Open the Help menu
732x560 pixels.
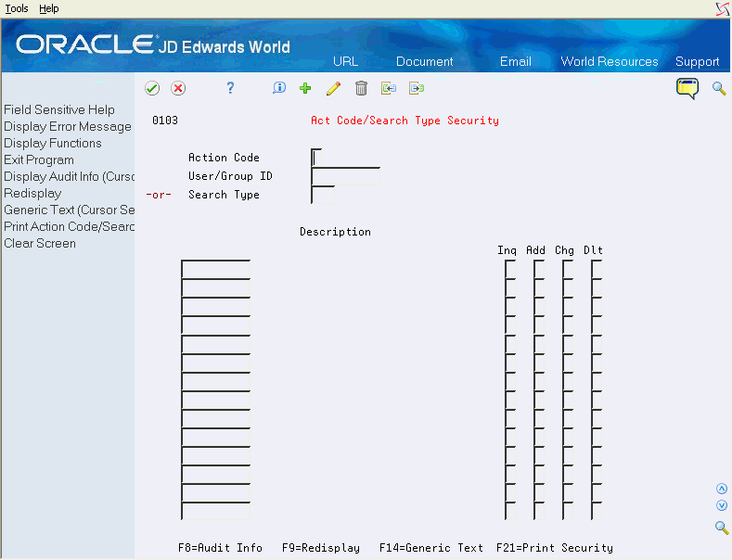(x=49, y=8)
